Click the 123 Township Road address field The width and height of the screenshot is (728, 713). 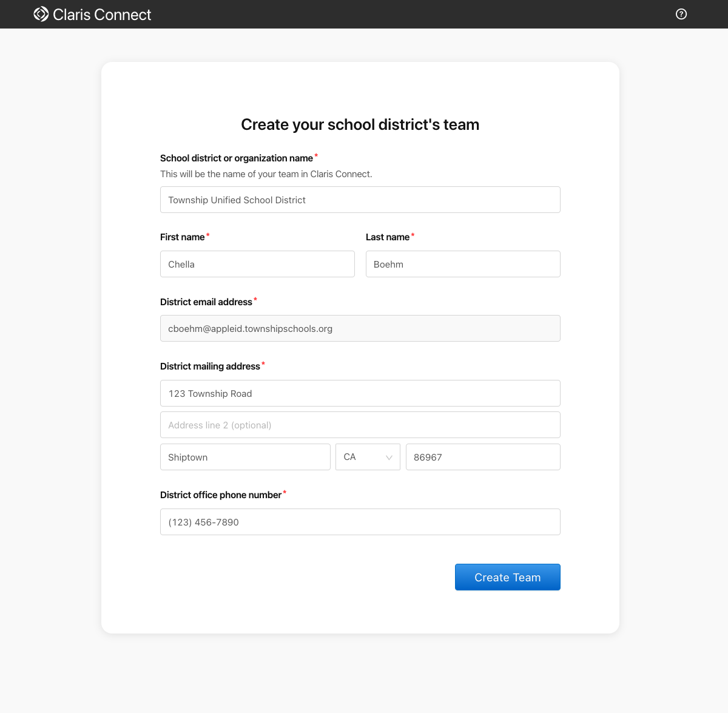(360, 393)
